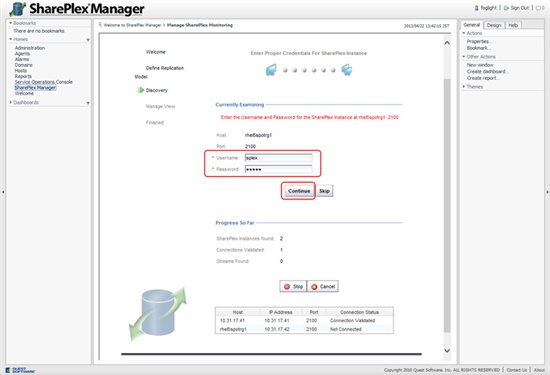The image size is (550, 375).
Task: Collapse the Actions section
Action: point(464,33)
